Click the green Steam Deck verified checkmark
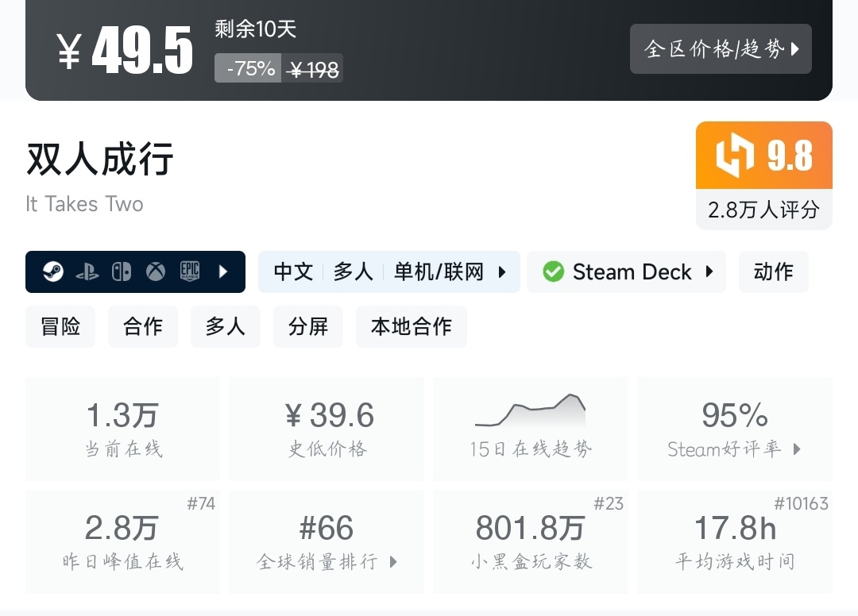The height and width of the screenshot is (616, 858). 553,272
